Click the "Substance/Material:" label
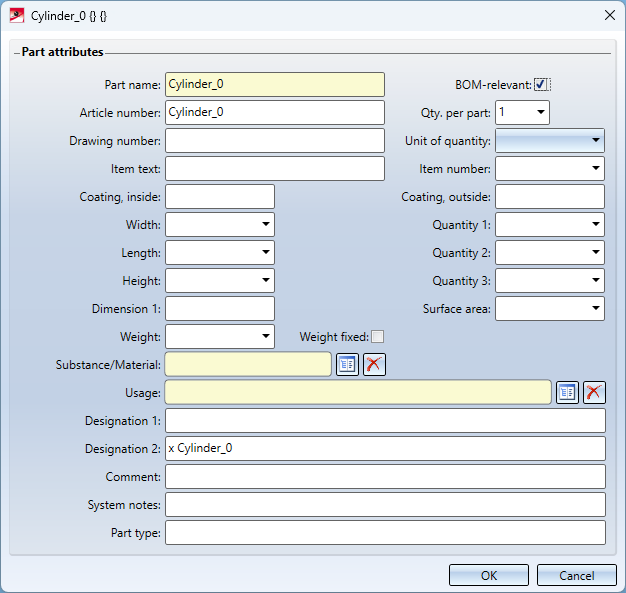Viewport: 626px width, 593px height. [x=108, y=365]
